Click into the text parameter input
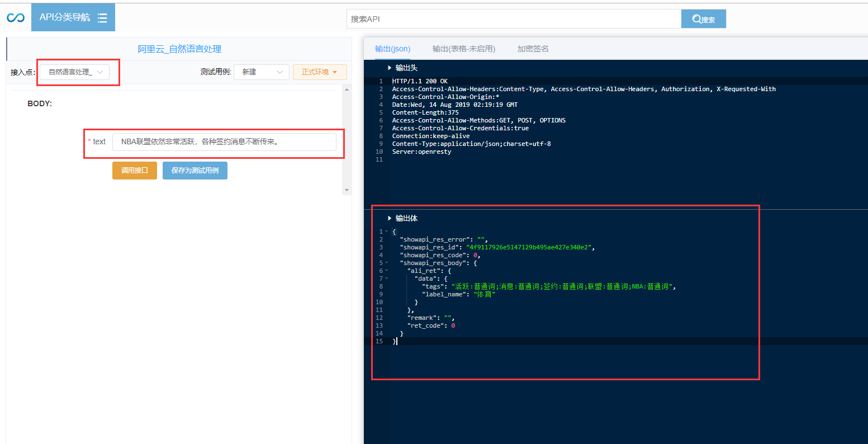 click(x=224, y=141)
